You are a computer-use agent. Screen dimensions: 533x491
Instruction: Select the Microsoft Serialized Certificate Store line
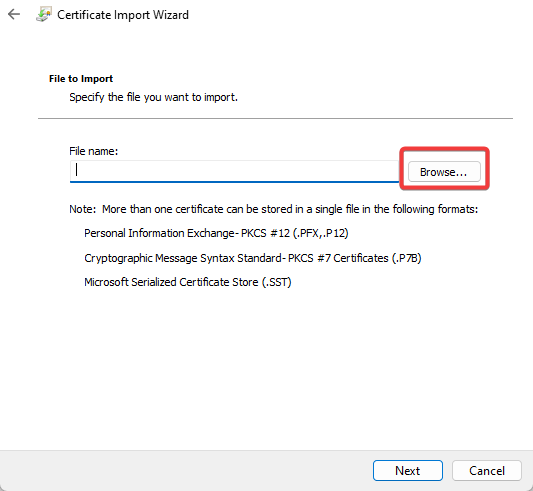coord(188,282)
